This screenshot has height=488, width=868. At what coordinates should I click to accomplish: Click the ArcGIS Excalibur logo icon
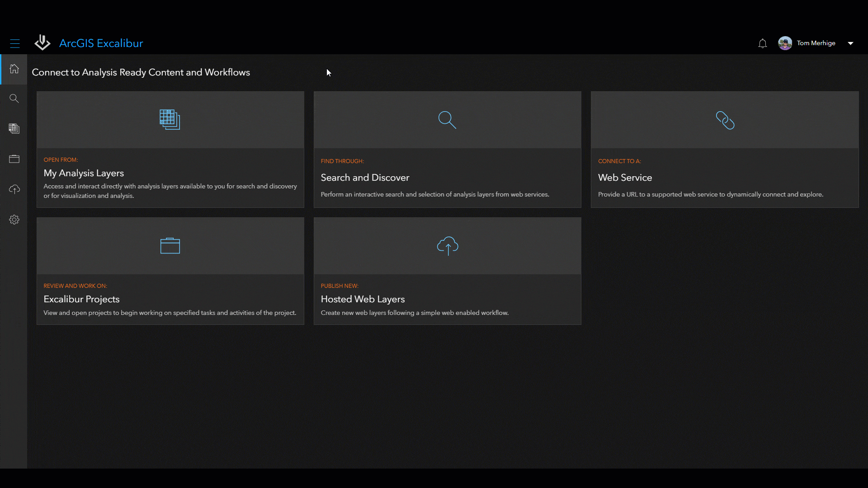[42, 42]
